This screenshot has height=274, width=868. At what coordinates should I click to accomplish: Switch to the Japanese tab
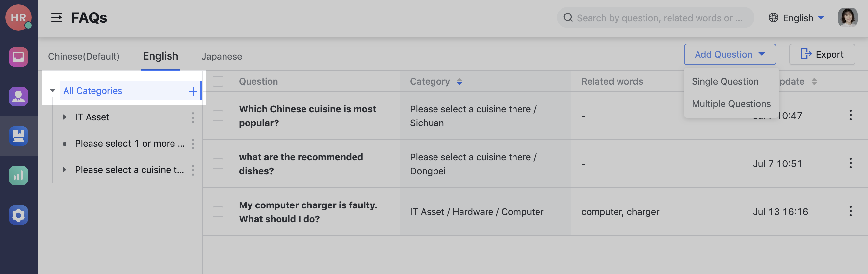click(222, 56)
